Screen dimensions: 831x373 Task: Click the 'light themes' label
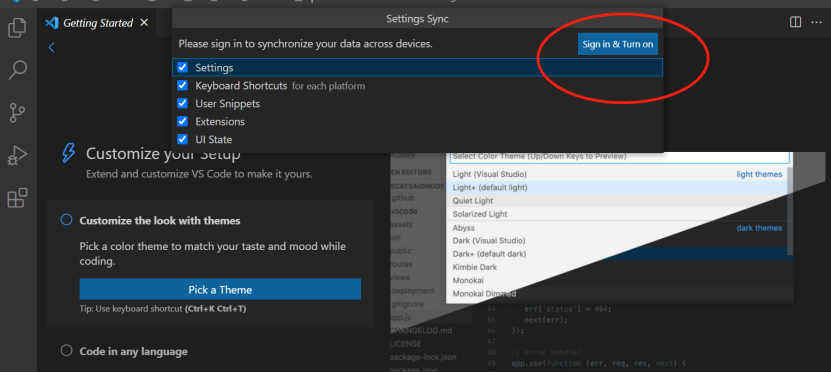point(759,174)
